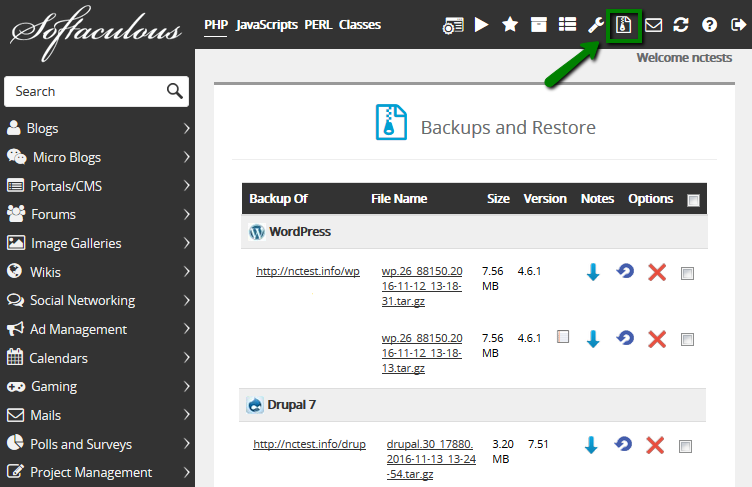
Task: Open the email settings envelope icon
Action: [653, 25]
